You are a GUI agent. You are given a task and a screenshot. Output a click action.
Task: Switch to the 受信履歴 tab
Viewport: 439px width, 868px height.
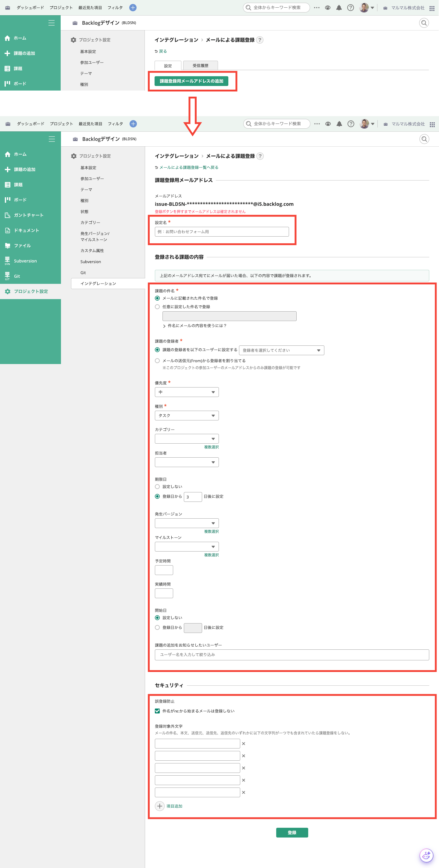click(201, 65)
